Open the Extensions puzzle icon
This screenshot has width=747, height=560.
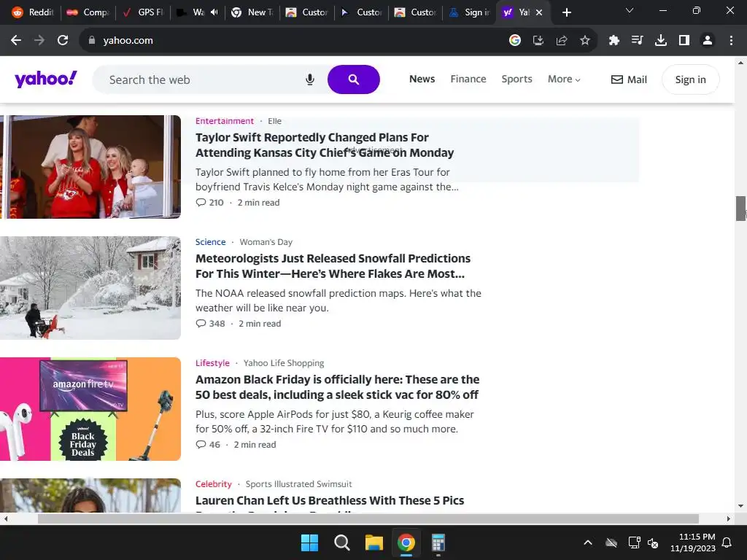tap(614, 41)
